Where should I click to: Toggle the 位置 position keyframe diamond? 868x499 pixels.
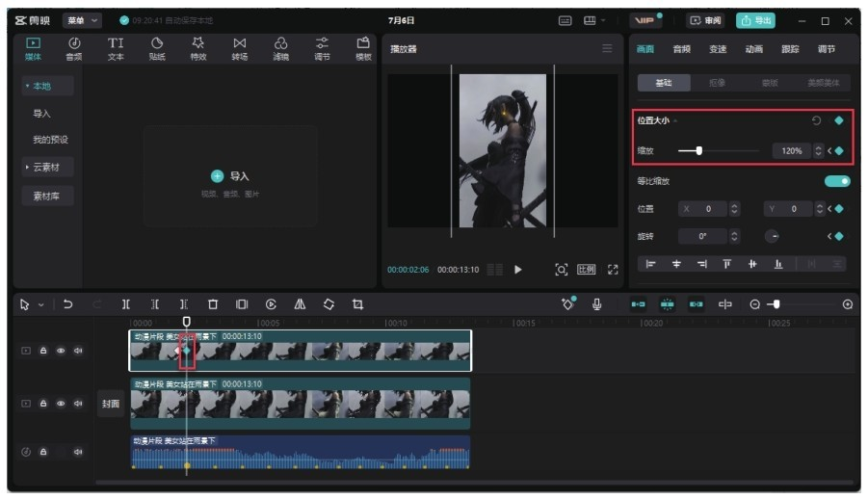pyautogui.click(x=839, y=209)
